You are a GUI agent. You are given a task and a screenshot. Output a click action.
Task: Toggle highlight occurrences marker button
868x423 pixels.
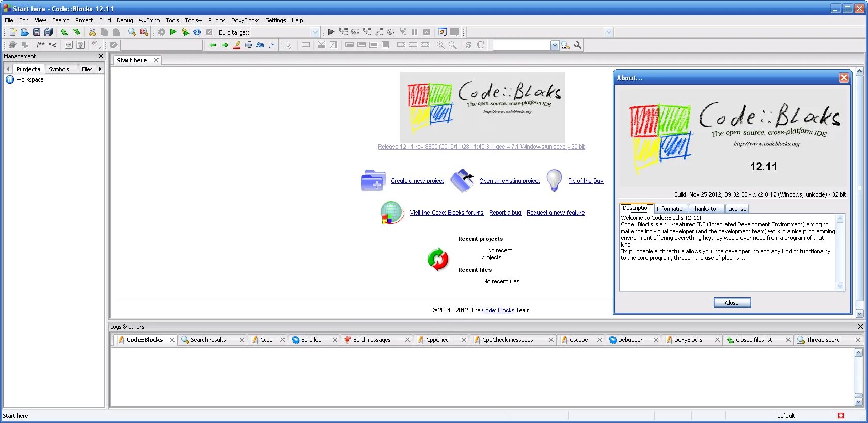coord(236,45)
